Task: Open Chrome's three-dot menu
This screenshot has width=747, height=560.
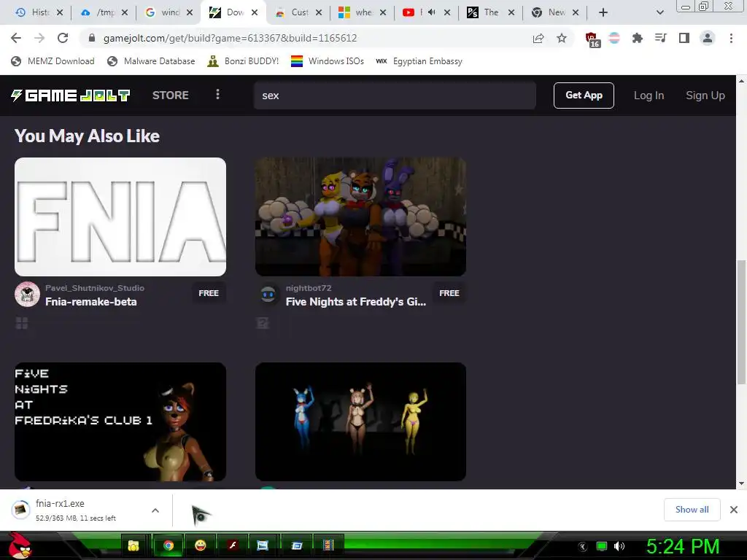Action: (731, 38)
